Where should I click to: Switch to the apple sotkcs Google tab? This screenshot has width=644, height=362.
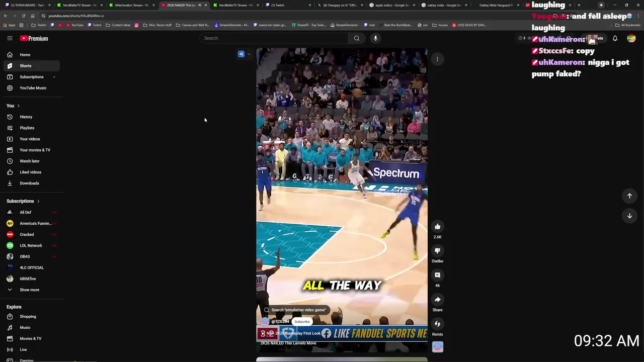click(x=391, y=5)
